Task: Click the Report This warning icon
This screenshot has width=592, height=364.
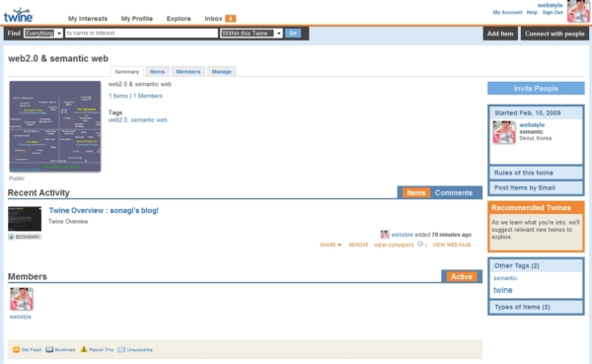Action: coord(84,349)
